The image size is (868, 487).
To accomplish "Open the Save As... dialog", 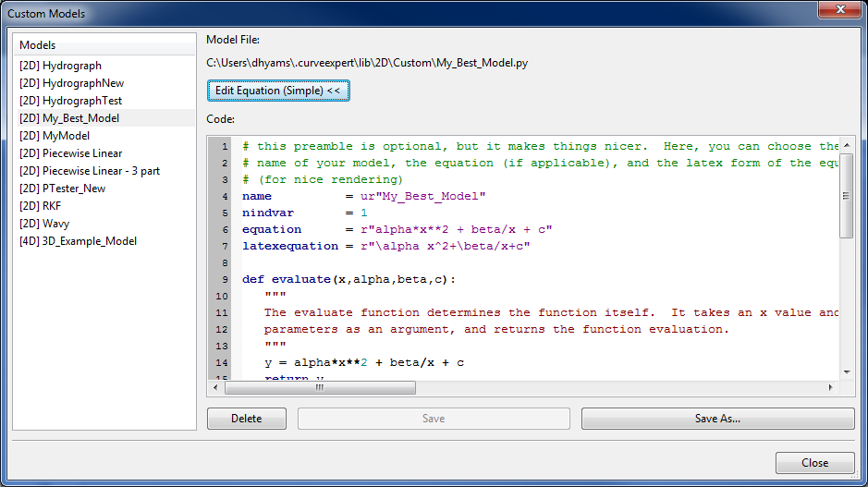I will (717, 419).
